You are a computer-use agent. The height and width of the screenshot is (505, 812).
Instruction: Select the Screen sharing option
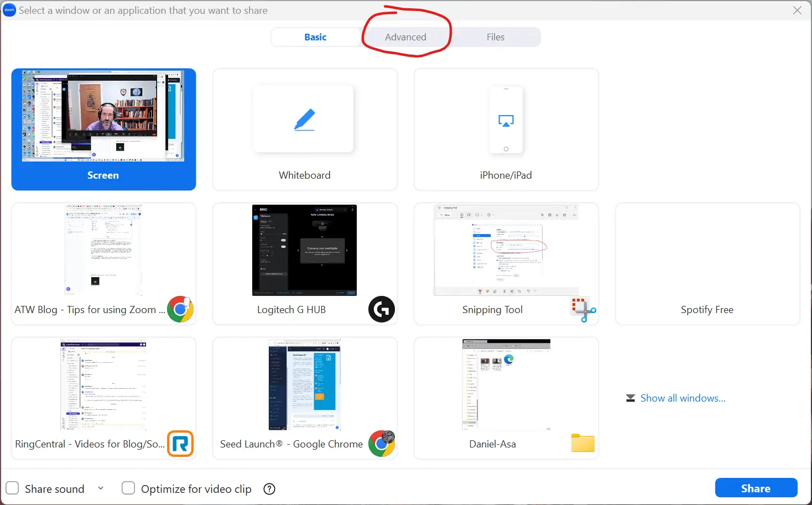click(103, 129)
